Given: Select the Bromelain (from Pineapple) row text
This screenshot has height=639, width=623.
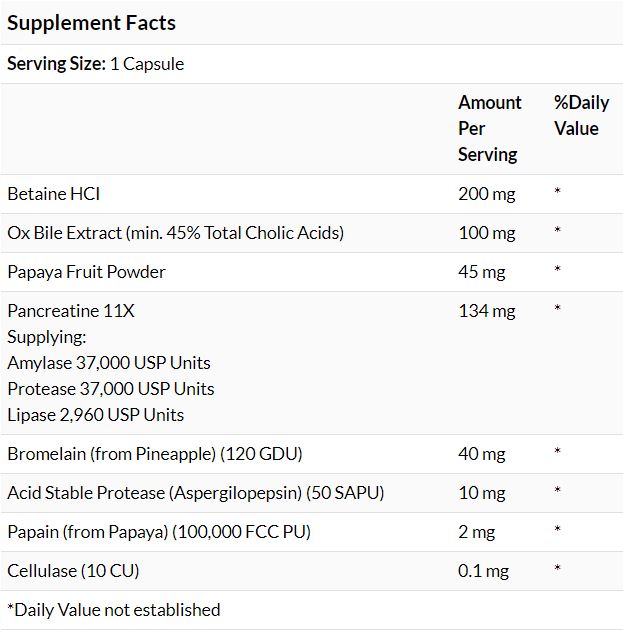Looking at the screenshot, I should click(154, 454).
